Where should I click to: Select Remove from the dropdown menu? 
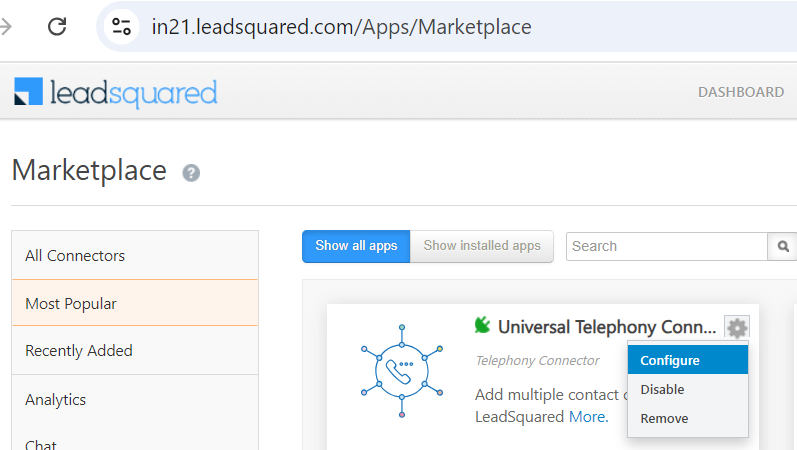click(664, 418)
